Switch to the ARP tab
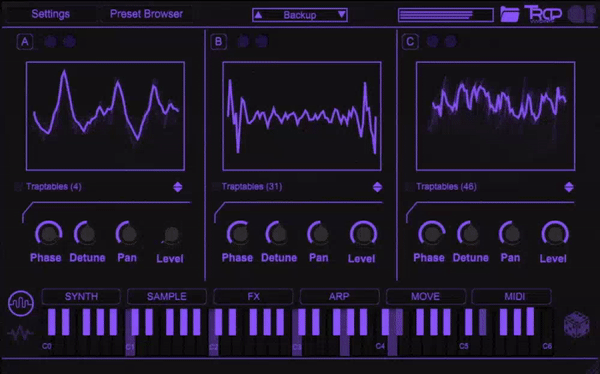Viewport: 600px width, 374px height. pyautogui.click(x=339, y=297)
